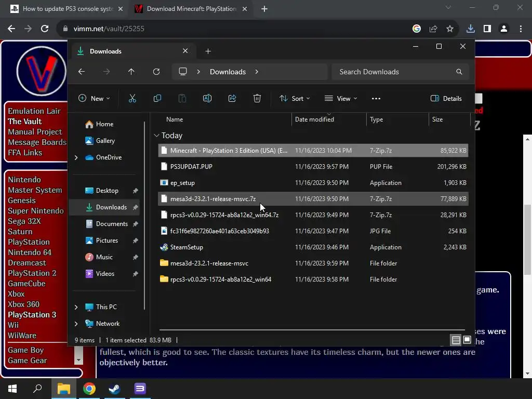Bookmark this page with the star icon
This screenshot has width=532, height=399.
pyautogui.click(x=449, y=29)
